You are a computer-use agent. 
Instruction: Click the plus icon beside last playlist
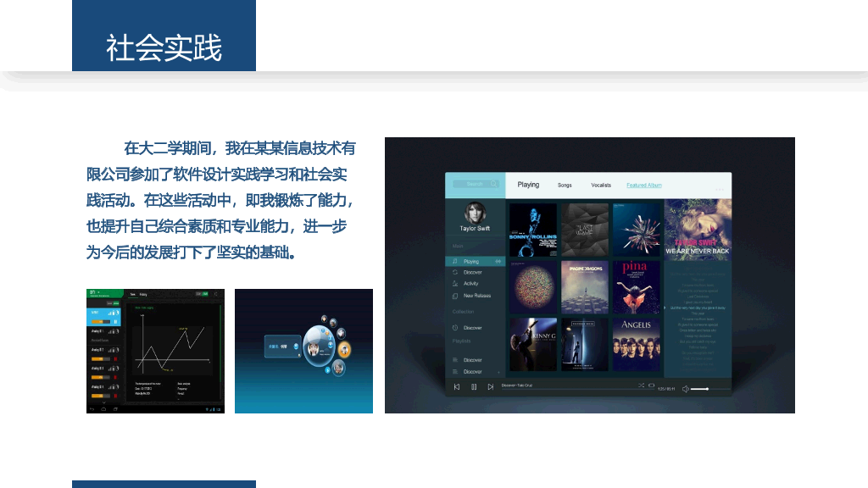pyautogui.click(x=498, y=372)
